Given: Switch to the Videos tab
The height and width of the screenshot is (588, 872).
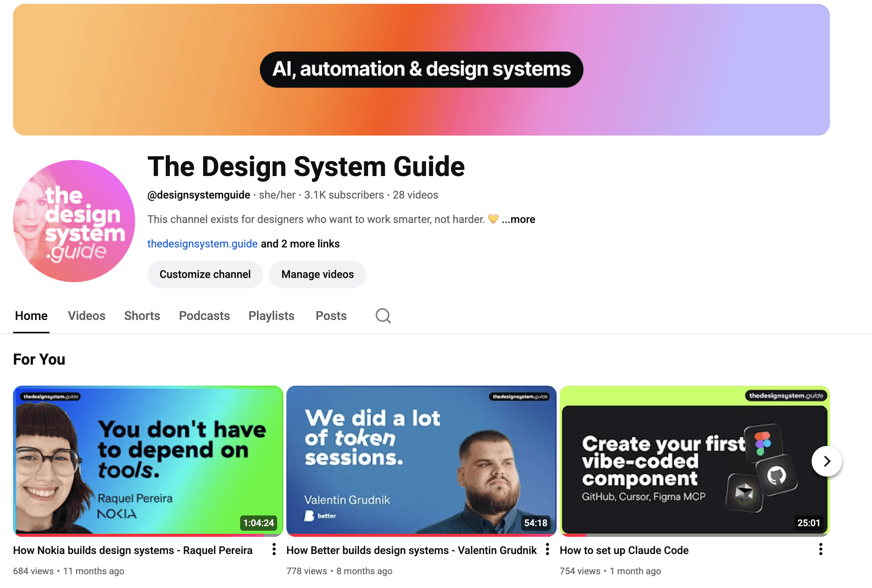Looking at the screenshot, I should pos(87,316).
